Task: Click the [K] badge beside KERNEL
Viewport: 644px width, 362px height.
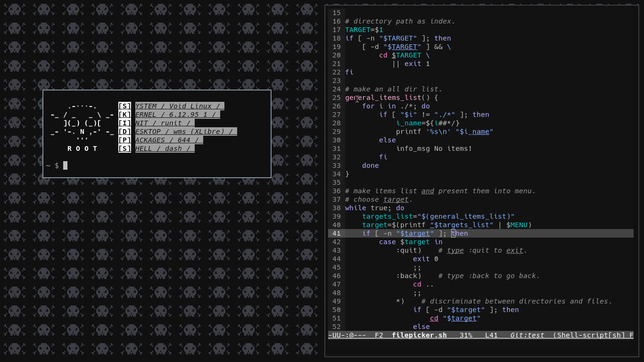Action: 124,115
